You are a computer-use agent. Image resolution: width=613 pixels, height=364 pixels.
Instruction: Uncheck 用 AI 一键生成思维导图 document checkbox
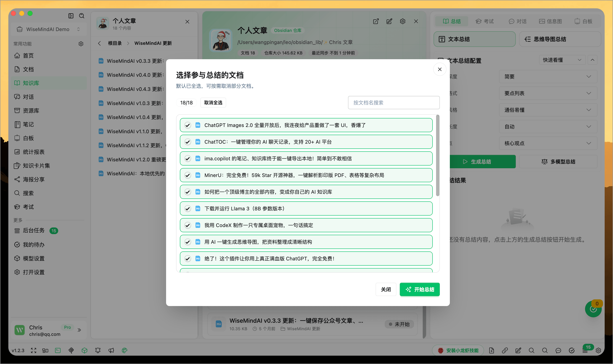pos(188,242)
